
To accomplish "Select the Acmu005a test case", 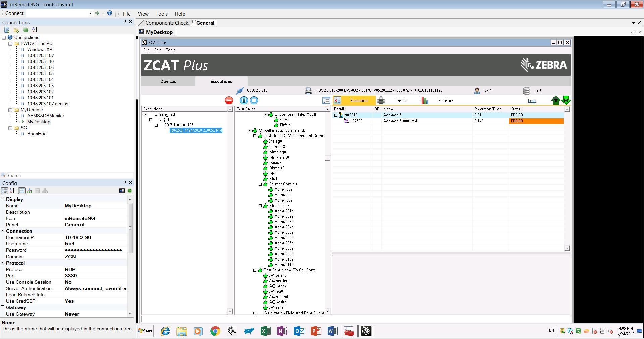I will 284,232.
